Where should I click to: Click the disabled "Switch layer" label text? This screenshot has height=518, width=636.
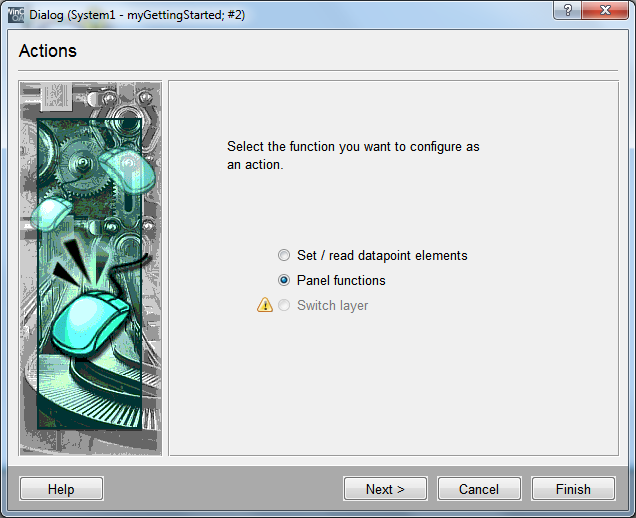pos(332,305)
